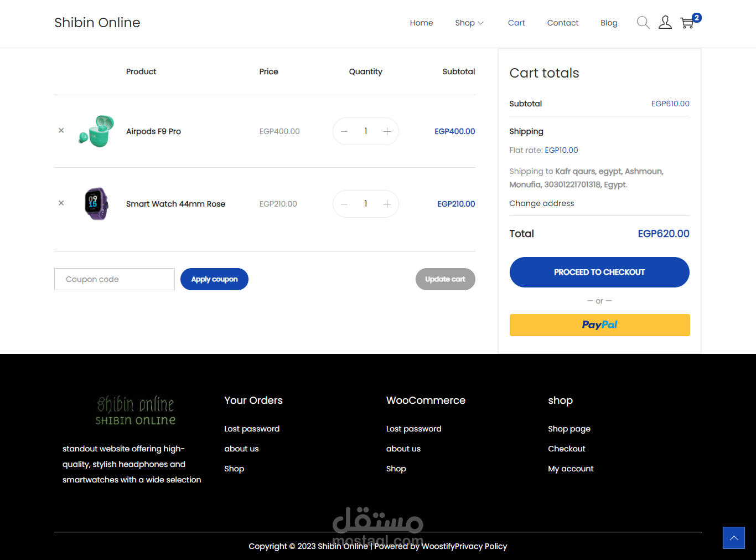The image size is (756, 560).
Task: Pay with the PayPal button
Action: coord(599,325)
